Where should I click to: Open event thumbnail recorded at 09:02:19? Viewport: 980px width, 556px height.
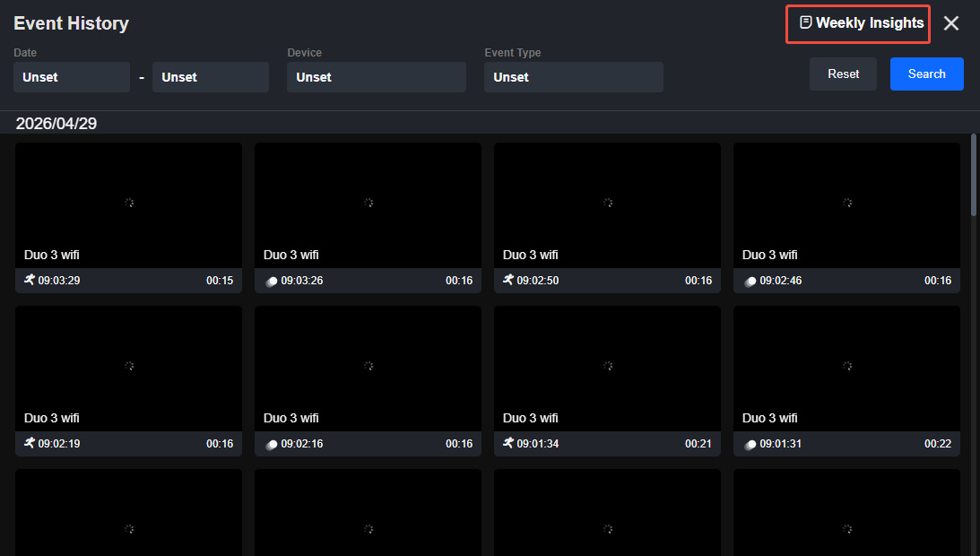129,369
